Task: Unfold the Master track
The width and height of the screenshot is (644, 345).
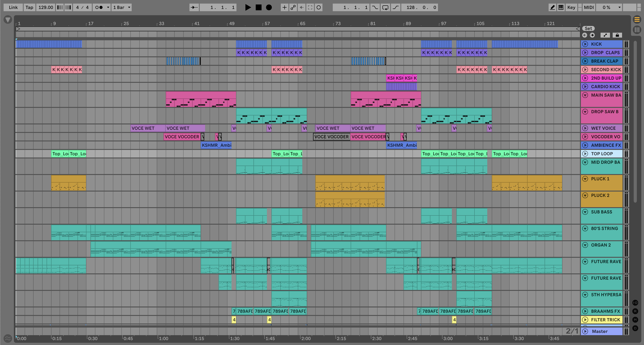Action: 585,331
